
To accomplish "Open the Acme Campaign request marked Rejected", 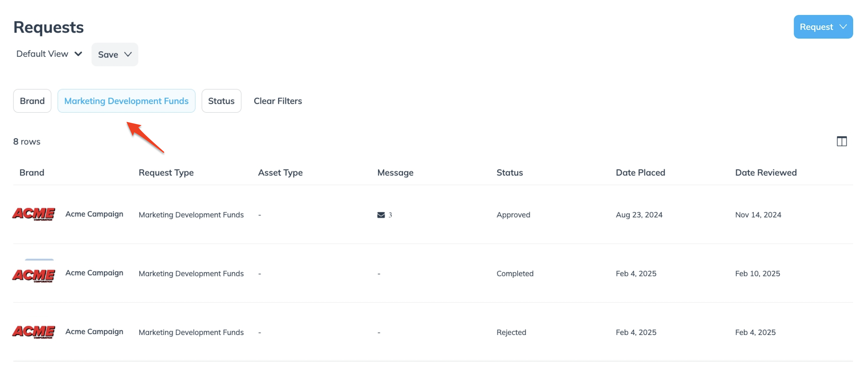I will [94, 332].
